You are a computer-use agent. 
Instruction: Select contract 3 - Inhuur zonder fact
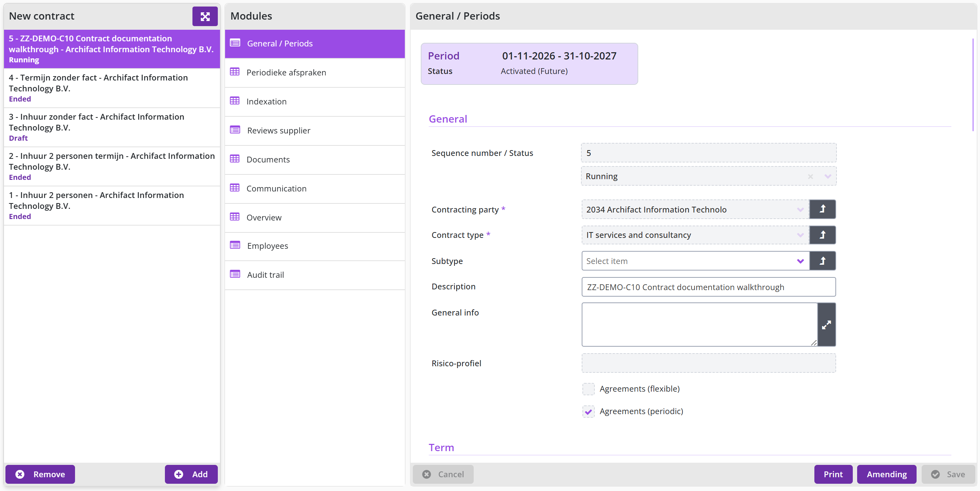tap(112, 127)
